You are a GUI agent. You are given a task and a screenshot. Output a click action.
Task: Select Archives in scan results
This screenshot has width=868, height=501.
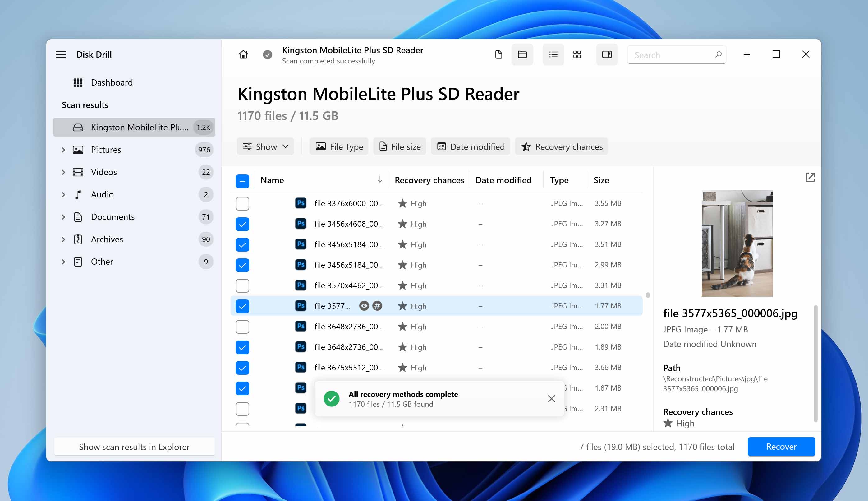pos(134,239)
